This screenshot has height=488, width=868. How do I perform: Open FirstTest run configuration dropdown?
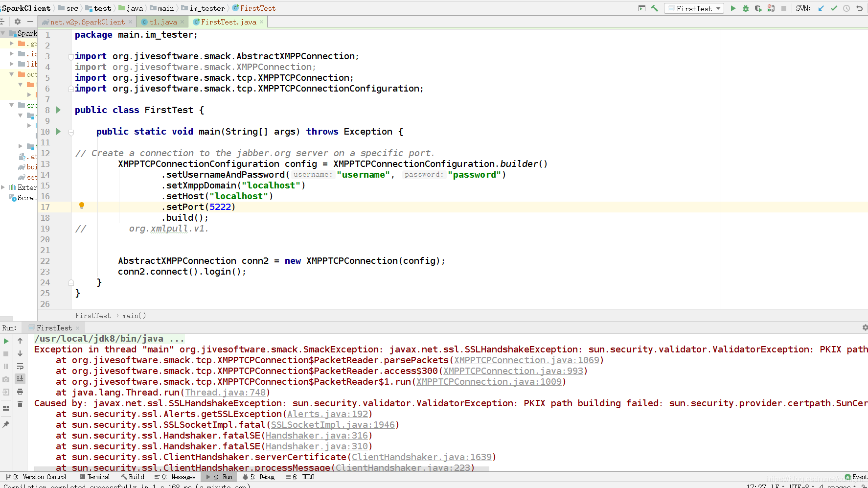coord(694,8)
